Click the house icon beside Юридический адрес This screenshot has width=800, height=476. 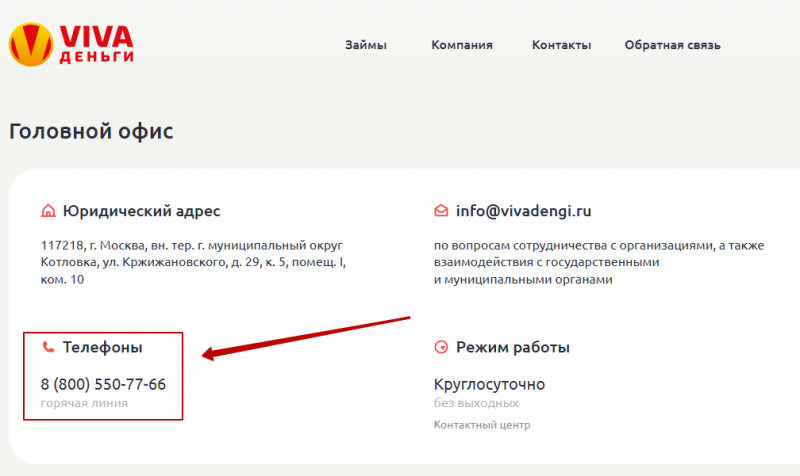point(47,211)
